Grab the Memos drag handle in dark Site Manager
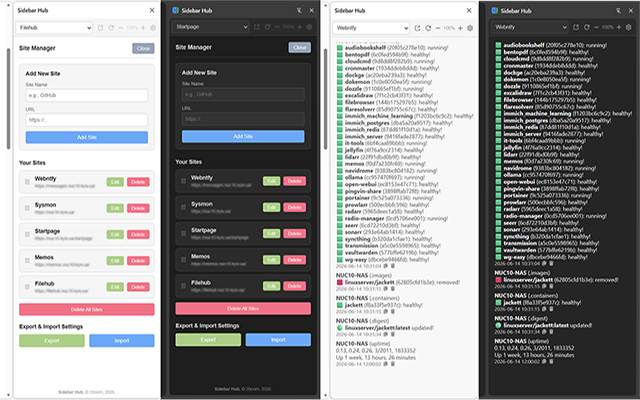The height and width of the screenshot is (400, 640). [x=184, y=260]
